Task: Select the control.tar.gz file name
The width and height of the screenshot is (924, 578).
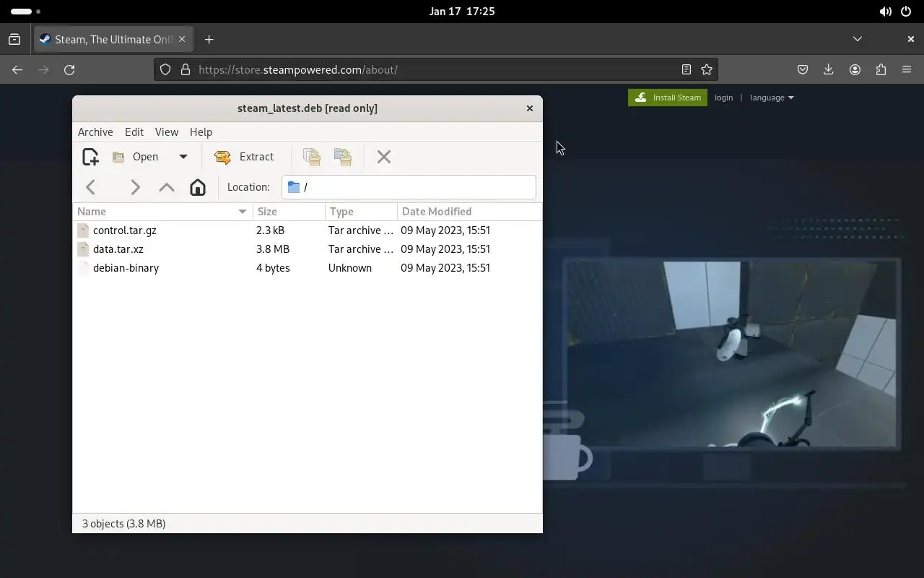Action: point(125,230)
